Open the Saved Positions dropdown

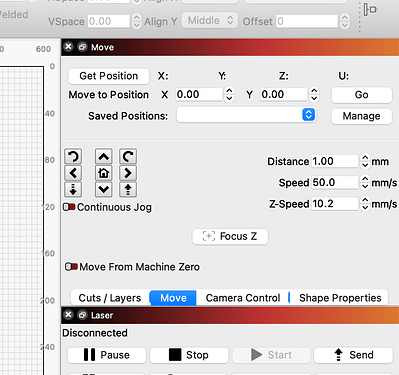(x=246, y=115)
